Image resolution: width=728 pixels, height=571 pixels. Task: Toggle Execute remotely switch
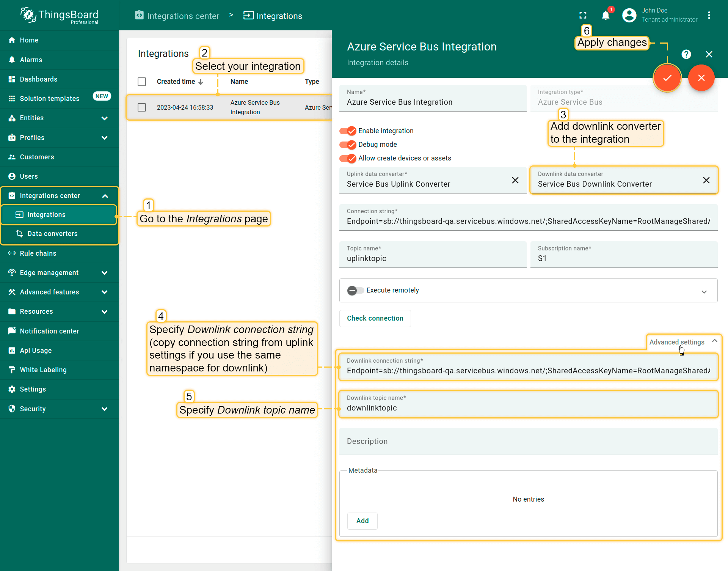(x=355, y=290)
